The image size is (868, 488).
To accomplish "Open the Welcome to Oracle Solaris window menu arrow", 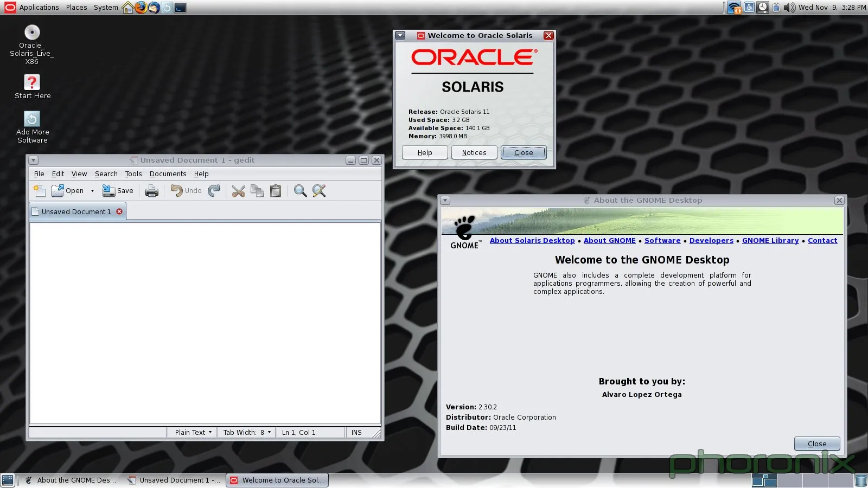I will pyautogui.click(x=400, y=36).
